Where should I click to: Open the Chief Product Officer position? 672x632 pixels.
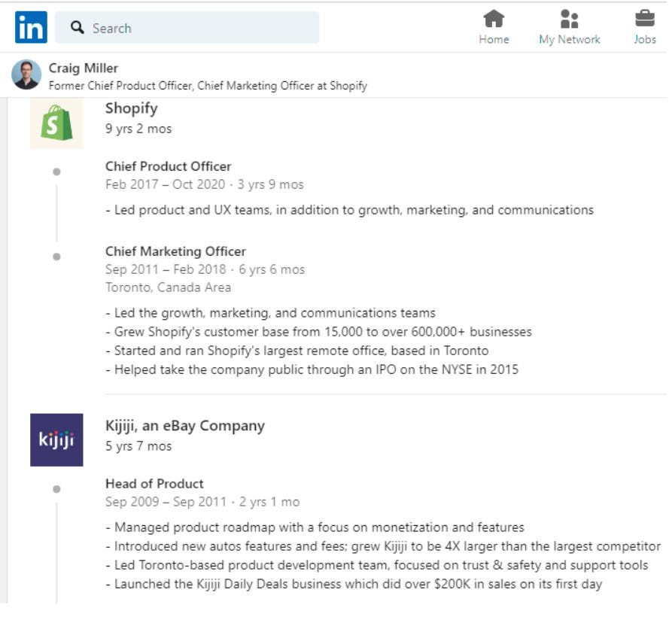[x=169, y=166]
